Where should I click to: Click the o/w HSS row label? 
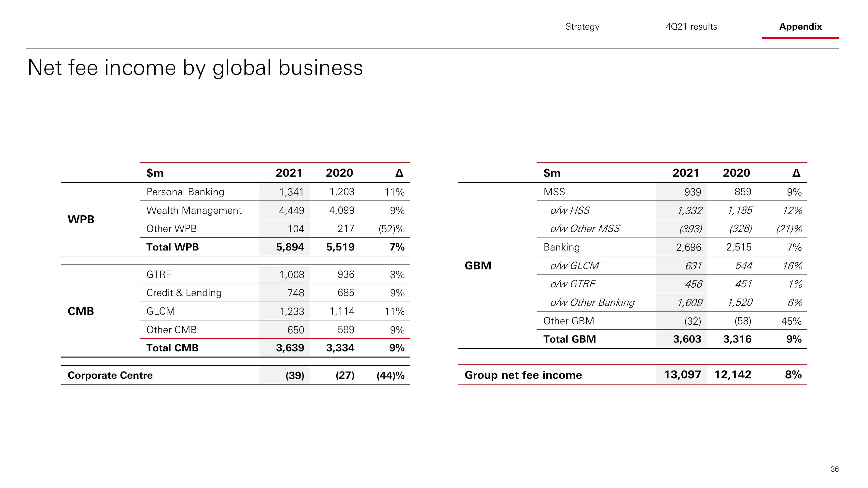(x=570, y=210)
